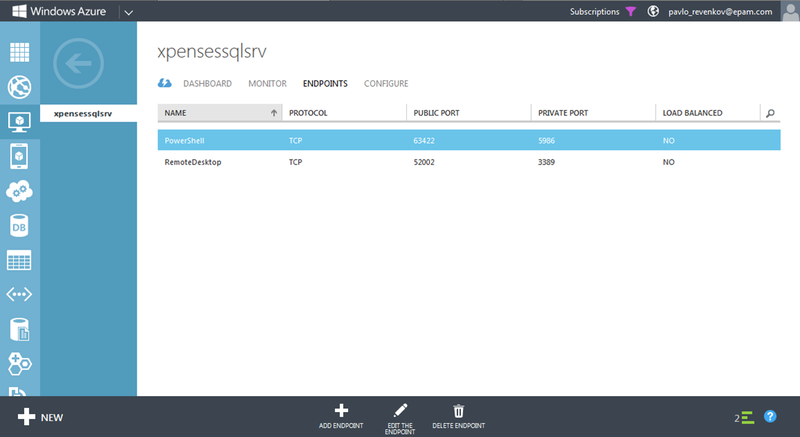This screenshot has width=800, height=437.
Task: Select Virtual Machines monitor icon in sidebar
Action: click(19, 122)
